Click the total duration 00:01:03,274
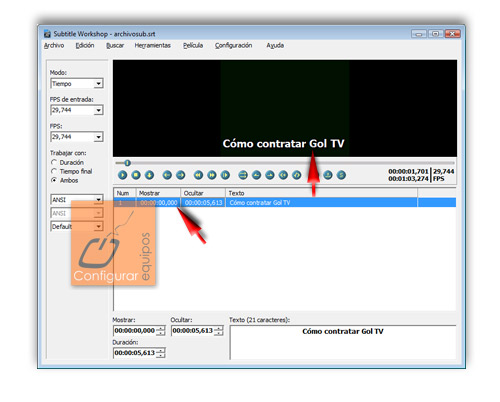Screen dimensions: 500x402 [x=408, y=179]
